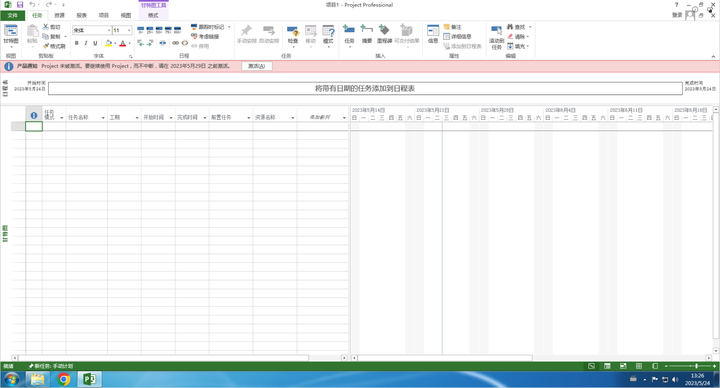Open Resource Names (资源名称) column dropdown
Image resolution: width=720 pixels, height=388 pixels.
[292, 118]
